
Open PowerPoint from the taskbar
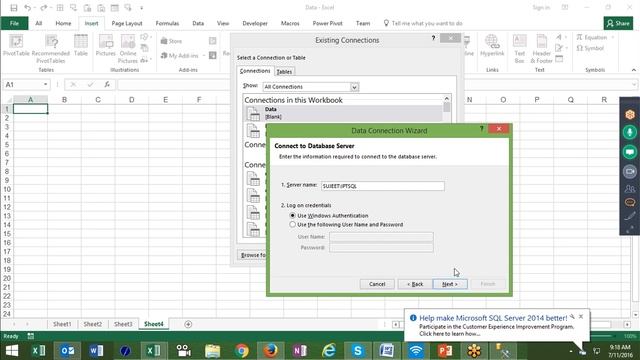click(x=444, y=351)
